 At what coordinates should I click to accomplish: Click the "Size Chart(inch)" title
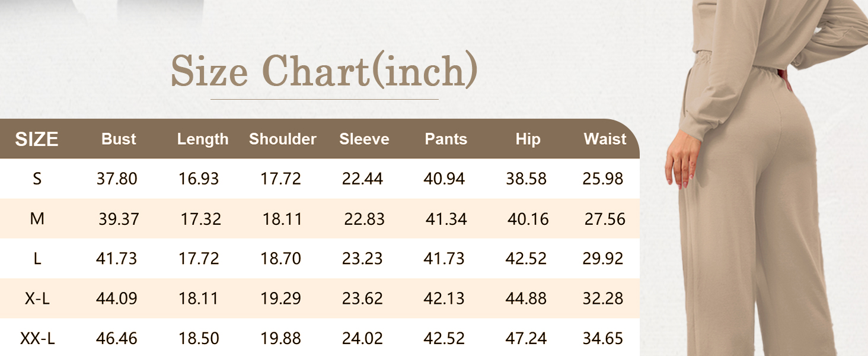pyautogui.click(x=324, y=71)
